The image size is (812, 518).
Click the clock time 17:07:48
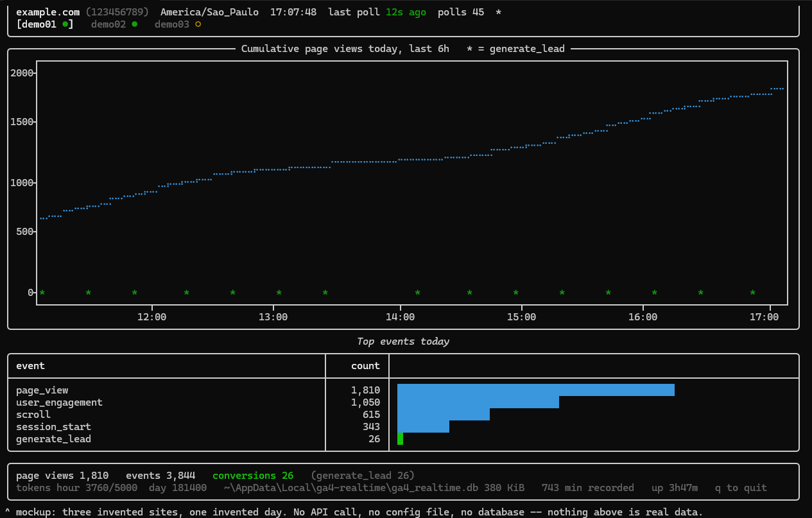[x=293, y=12]
